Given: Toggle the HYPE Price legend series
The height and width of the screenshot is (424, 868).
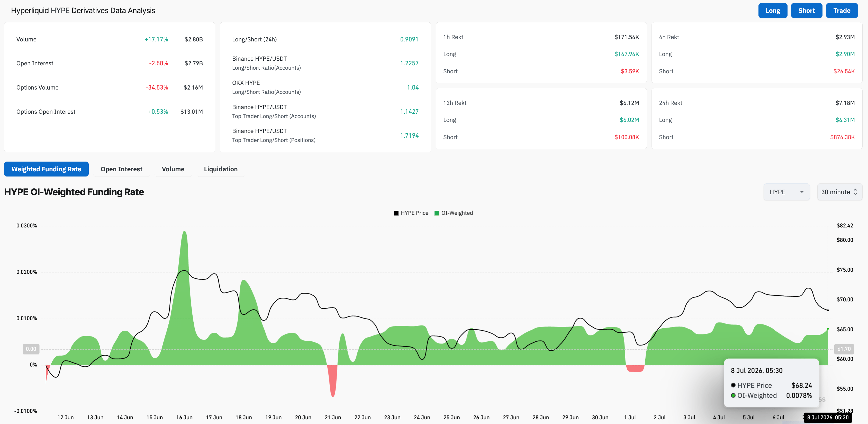Looking at the screenshot, I should 411,213.
